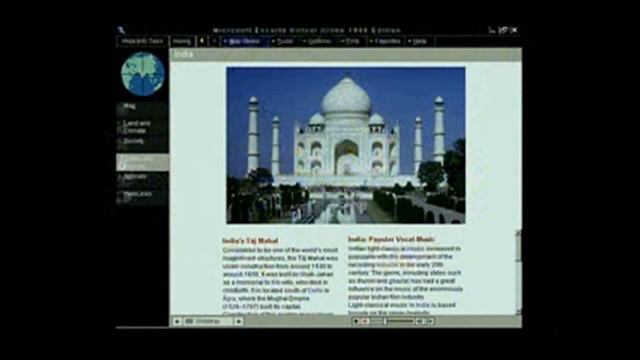The height and width of the screenshot is (360, 640).
Task: Click the next arrow in the bottom bar
Action: click(x=238, y=322)
